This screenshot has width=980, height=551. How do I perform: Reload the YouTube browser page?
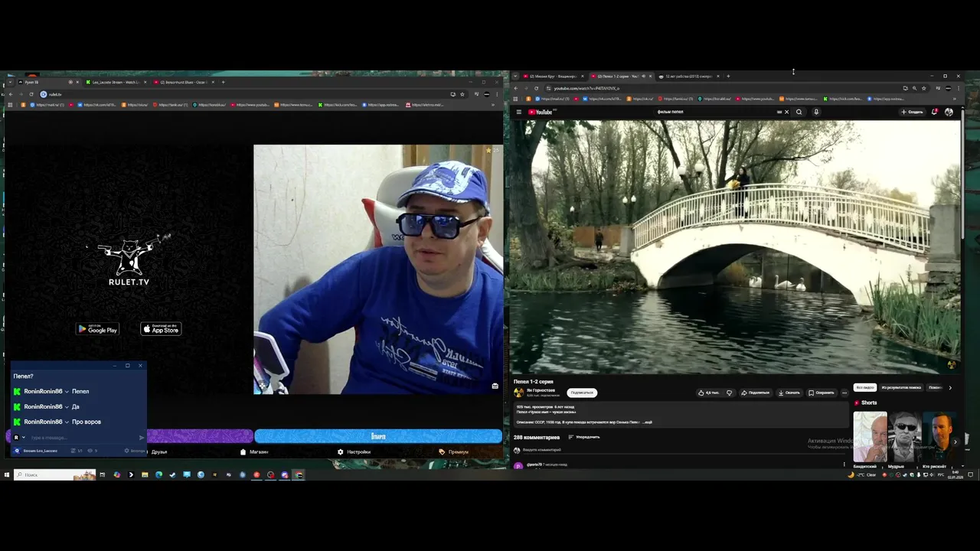click(536, 88)
